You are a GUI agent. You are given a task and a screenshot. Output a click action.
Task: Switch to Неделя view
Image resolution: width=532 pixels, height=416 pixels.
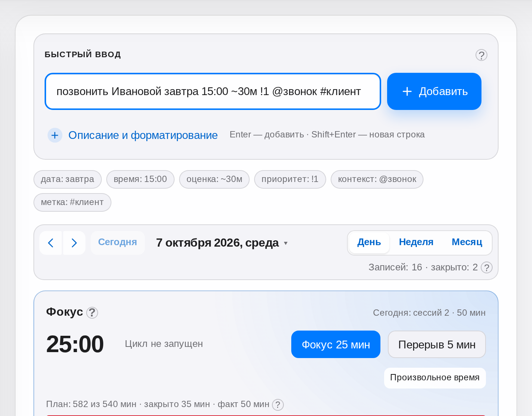[x=416, y=242]
